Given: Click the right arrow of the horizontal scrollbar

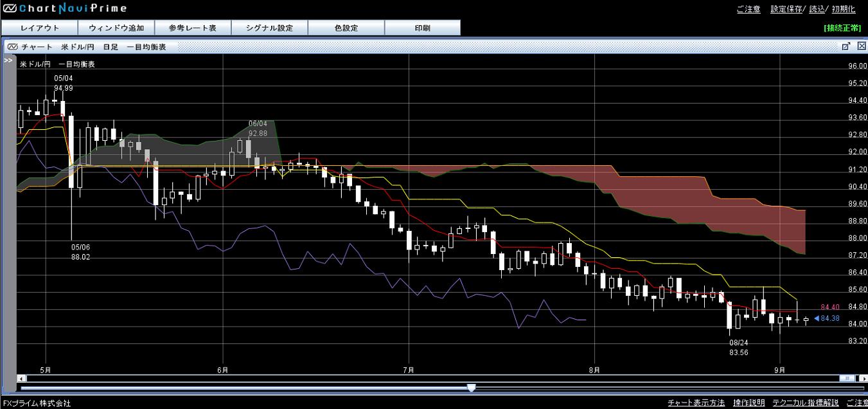Looking at the screenshot, I should [862, 378].
